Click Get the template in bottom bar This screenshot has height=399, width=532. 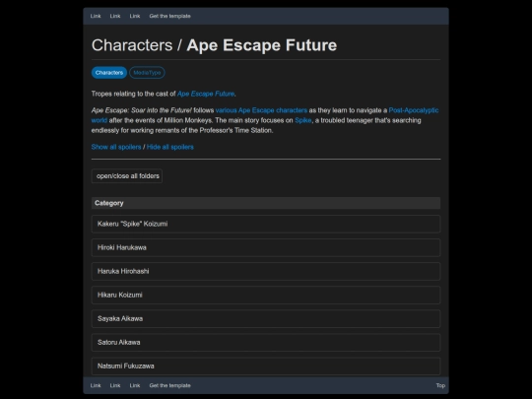pyautogui.click(x=170, y=385)
